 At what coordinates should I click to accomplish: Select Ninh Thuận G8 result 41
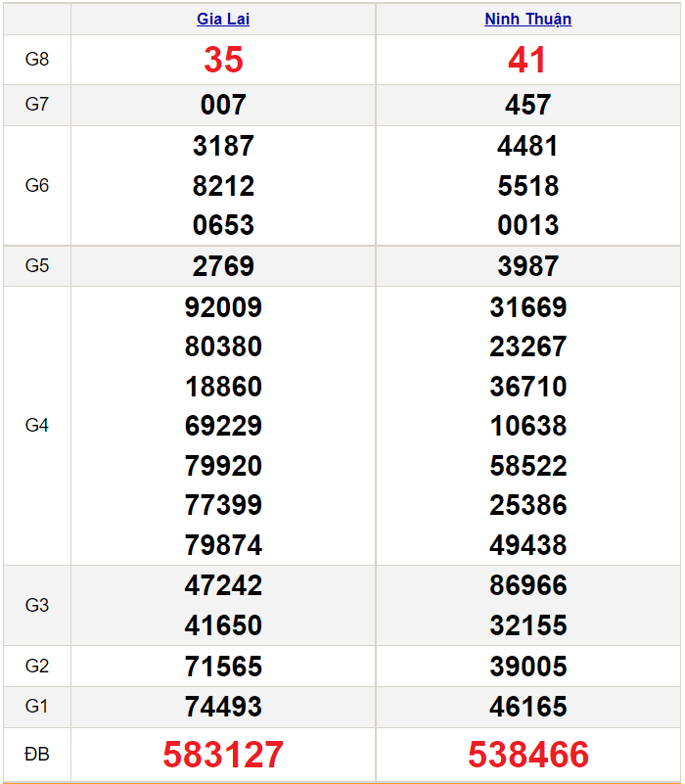(x=526, y=60)
